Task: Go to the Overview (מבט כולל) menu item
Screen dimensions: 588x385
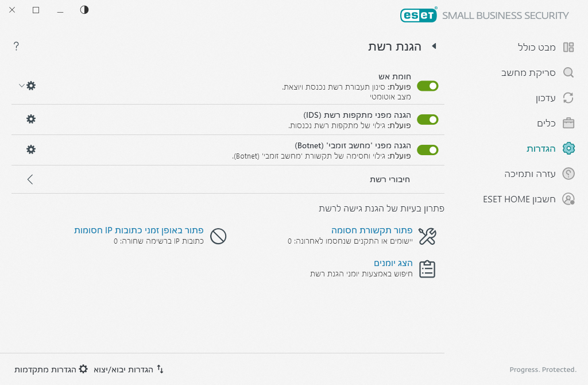Action: (x=537, y=47)
